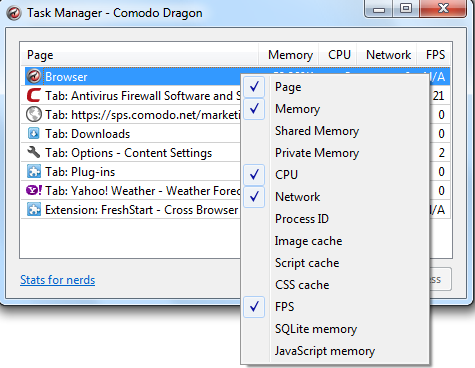Show the JavaScript memory column
The image size is (475, 368).
coord(335,351)
